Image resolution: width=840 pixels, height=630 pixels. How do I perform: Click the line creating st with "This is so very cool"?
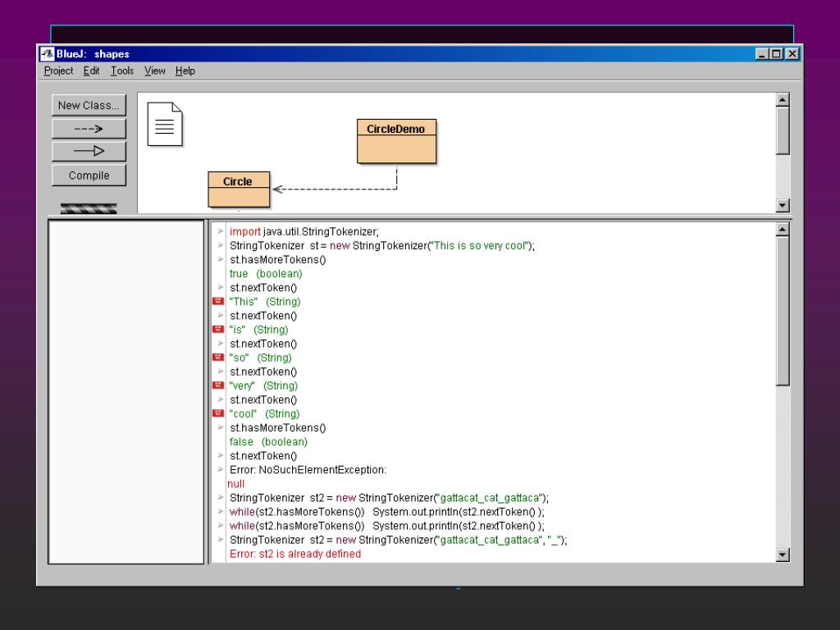tap(382, 245)
